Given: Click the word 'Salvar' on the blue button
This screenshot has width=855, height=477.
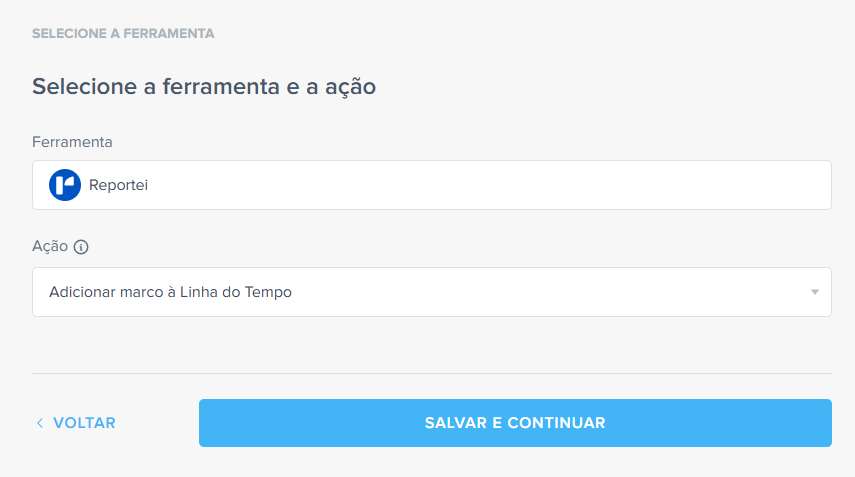Looking at the screenshot, I should coord(455,423).
